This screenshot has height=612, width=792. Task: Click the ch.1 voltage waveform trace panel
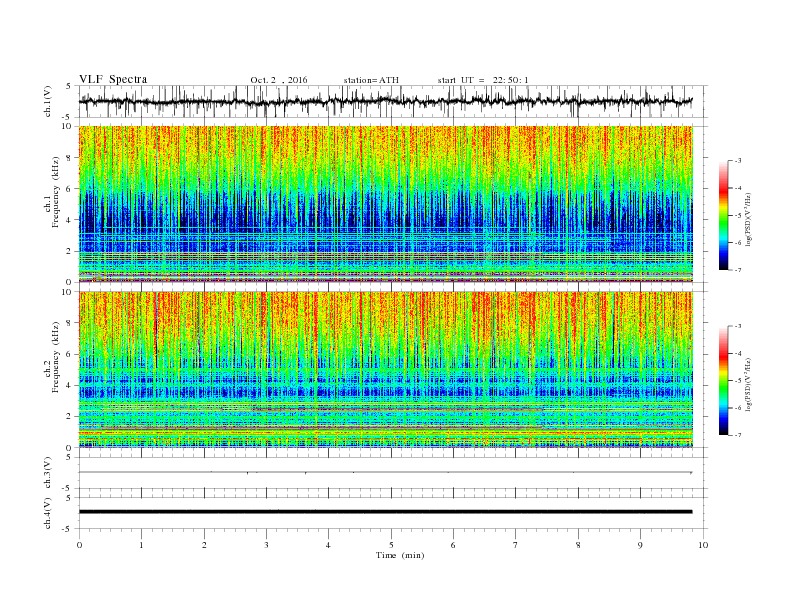[393, 101]
